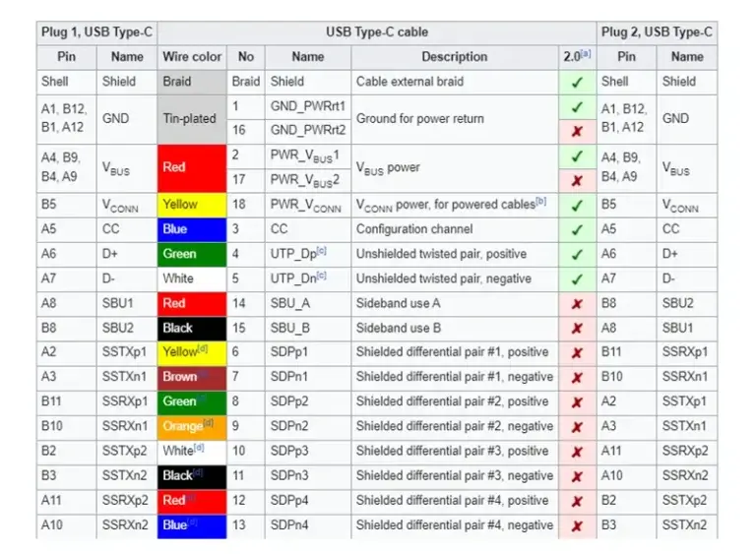Click the 'Description' column header
Screen dimensions: 756x554
click(454, 57)
